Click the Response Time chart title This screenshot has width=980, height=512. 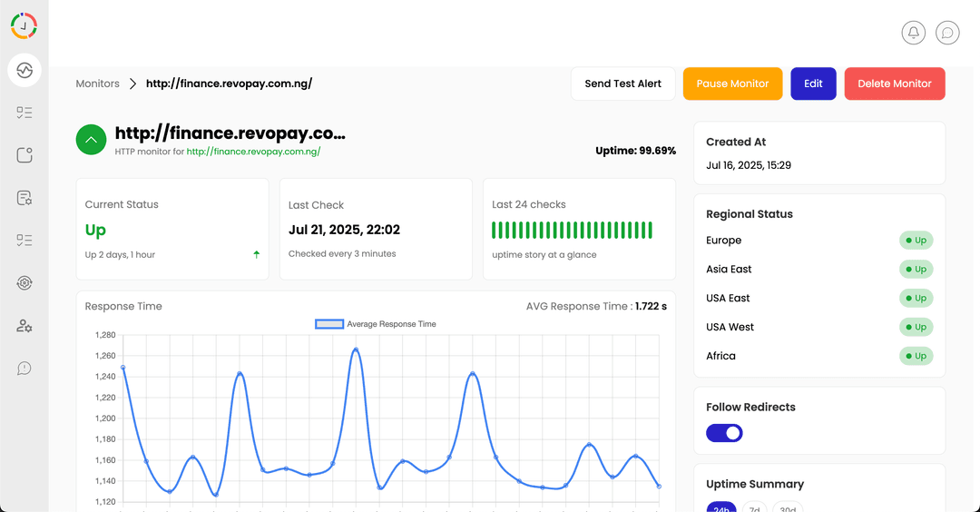pyautogui.click(x=123, y=306)
